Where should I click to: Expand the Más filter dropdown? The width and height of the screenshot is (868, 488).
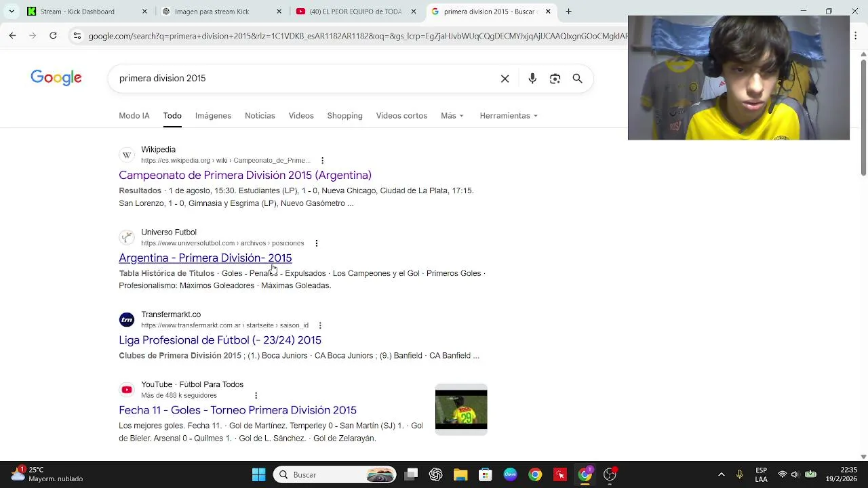click(x=452, y=116)
